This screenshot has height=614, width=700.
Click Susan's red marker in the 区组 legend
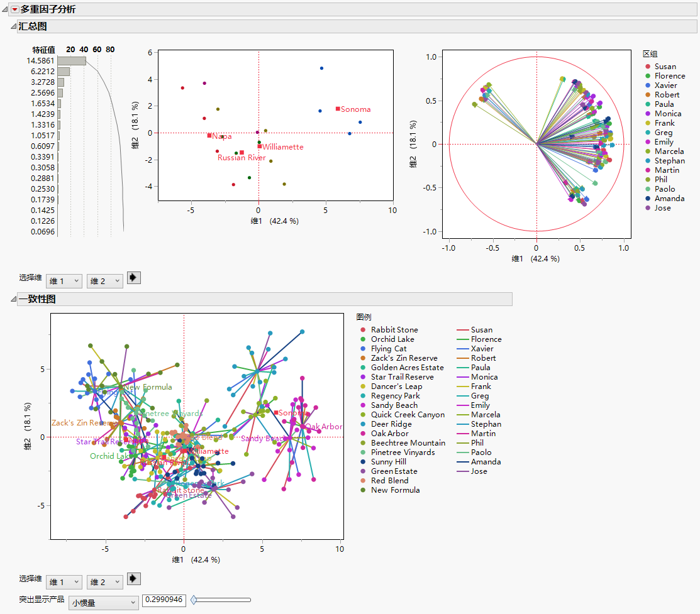click(647, 66)
